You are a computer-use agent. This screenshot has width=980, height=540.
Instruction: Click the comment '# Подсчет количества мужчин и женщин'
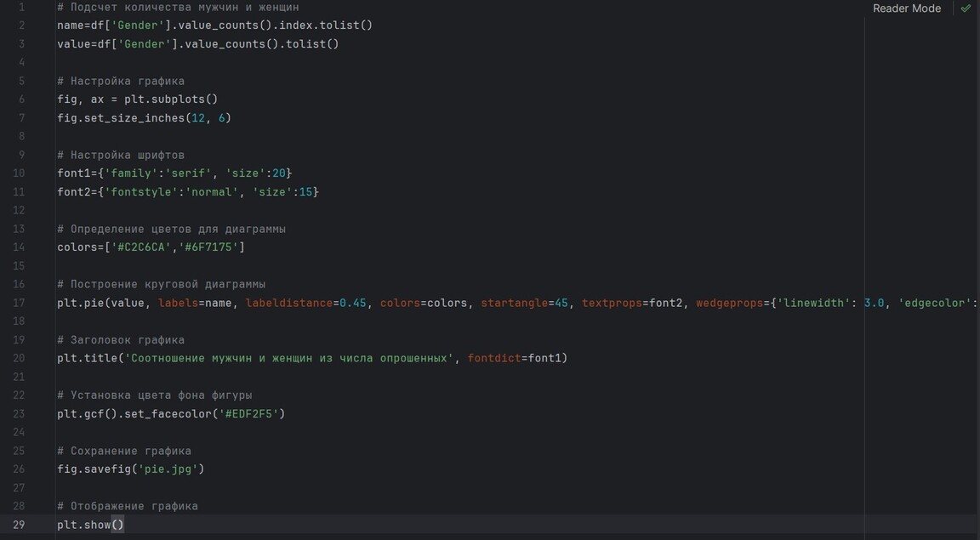click(178, 7)
